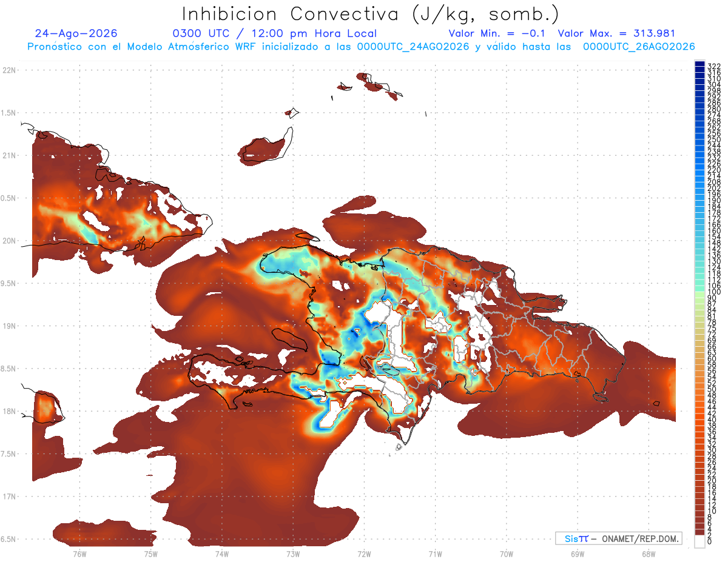728x562 pixels.
Task: Click the '76W' longitude label
Action: 79,554
